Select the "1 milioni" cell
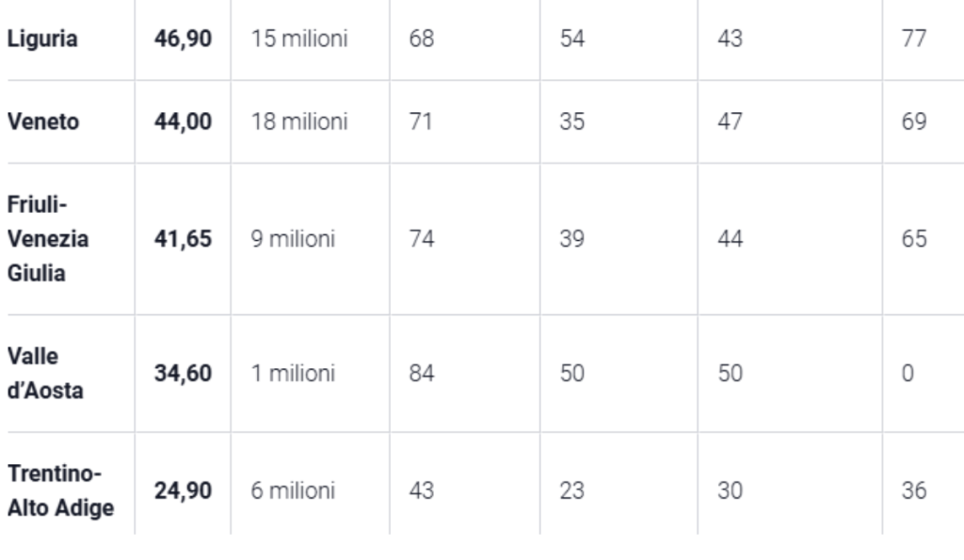Image resolution: width=964 pixels, height=560 pixels. (x=293, y=374)
